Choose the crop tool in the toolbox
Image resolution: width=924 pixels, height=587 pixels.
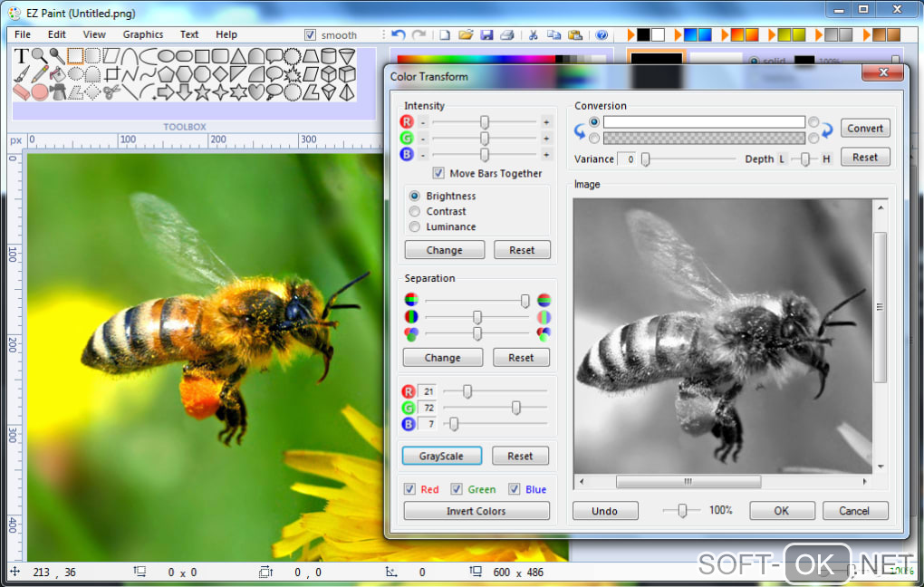coord(111,74)
